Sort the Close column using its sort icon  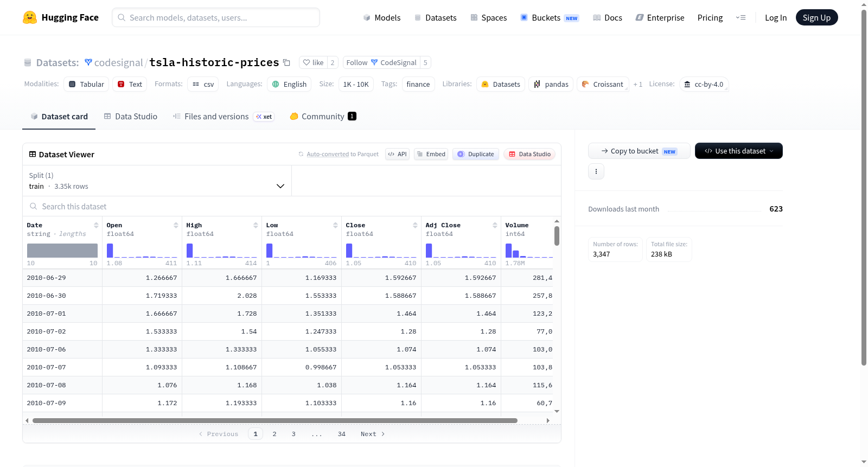coord(415,225)
